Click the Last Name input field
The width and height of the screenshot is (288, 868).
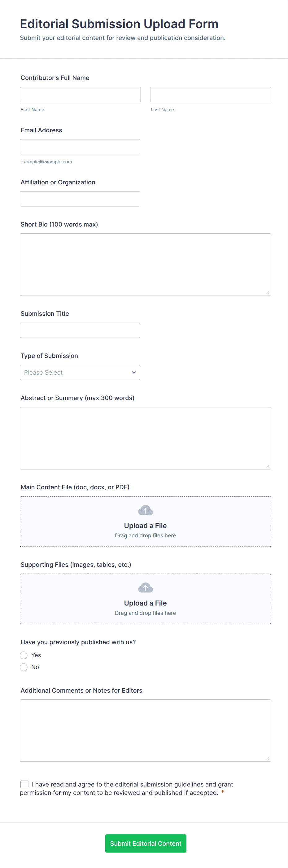point(210,95)
